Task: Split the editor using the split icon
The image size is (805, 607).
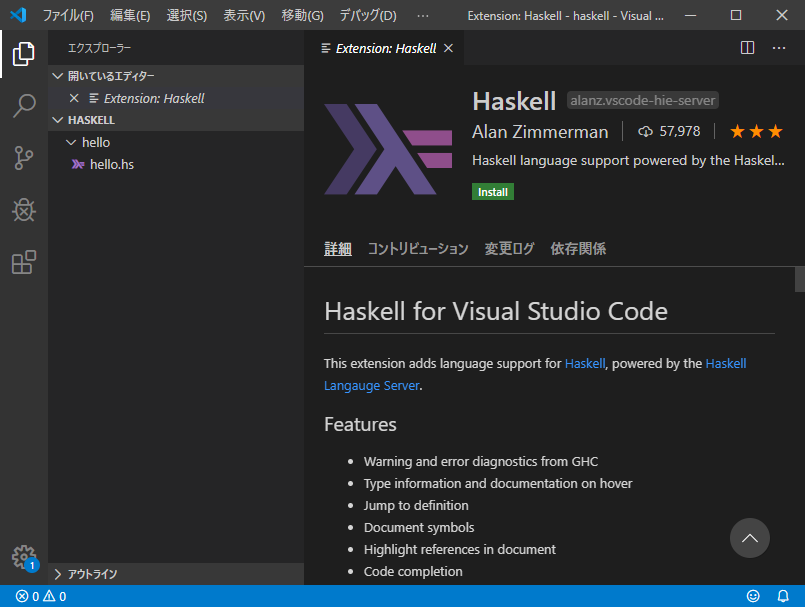Action: pyautogui.click(x=747, y=47)
